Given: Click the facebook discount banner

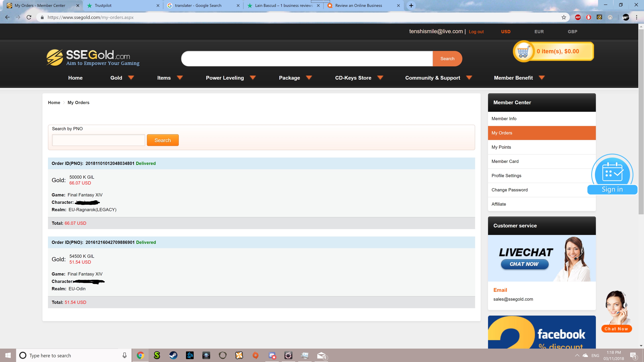Looking at the screenshot, I should click(x=542, y=332).
